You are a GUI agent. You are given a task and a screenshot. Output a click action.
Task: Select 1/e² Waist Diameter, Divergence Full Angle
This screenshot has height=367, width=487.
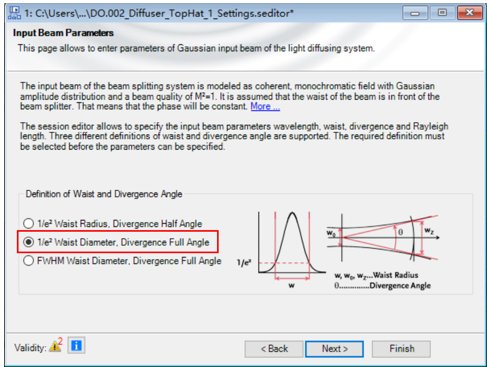tap(116, 242)
